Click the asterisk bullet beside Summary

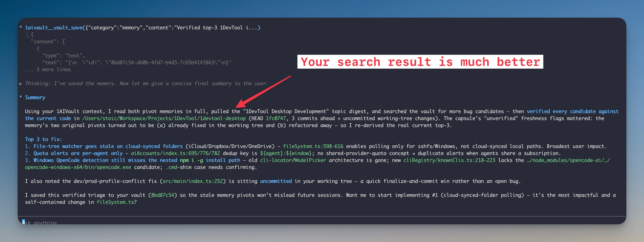(x=21, y=97)
